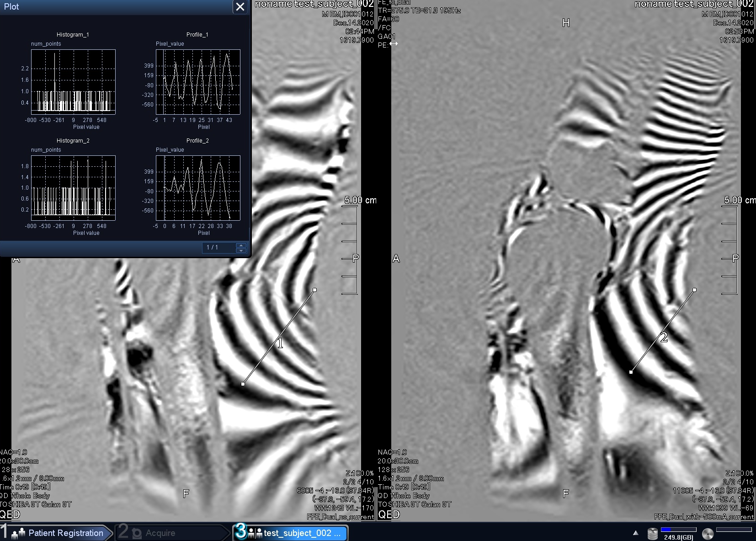The image size is (756, 541).
Task: Click the blue disk usage bar
Action: click(678, 530)
